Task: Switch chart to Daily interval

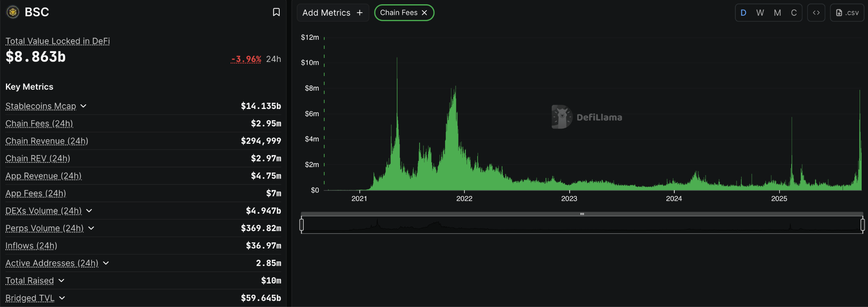Action: click(743, 13)
